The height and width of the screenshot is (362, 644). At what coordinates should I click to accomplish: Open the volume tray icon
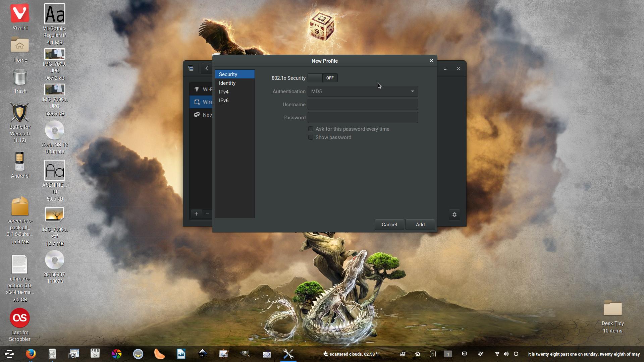506,354
